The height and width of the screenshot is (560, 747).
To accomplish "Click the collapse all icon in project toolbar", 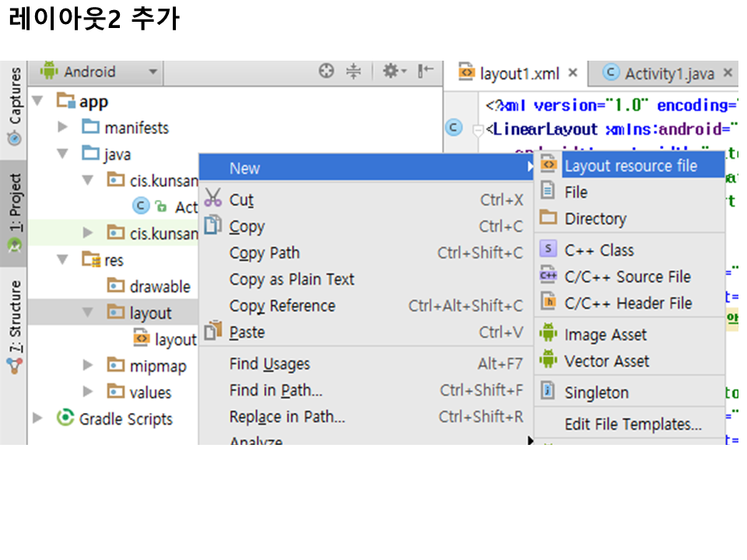I will (353, 72).
